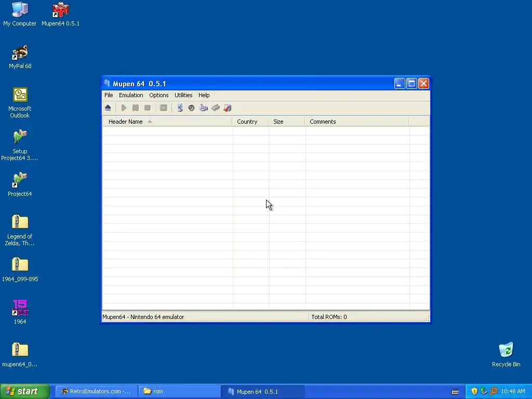The width and height of the screenshot is (532, 399).
Task: Open the Options menu
Action: click(x=159, y=95)
